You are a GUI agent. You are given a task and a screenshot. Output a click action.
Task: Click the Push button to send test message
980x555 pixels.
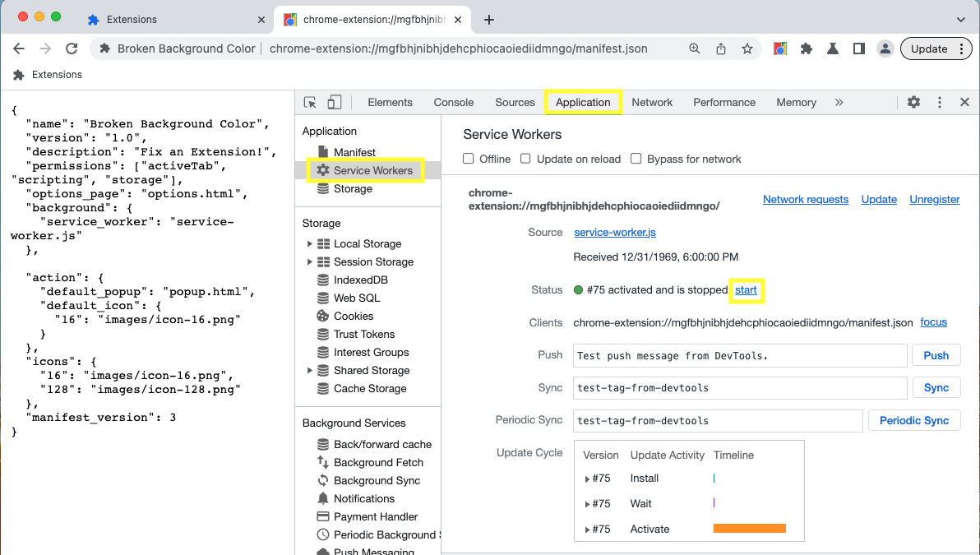tap(936, 354)
